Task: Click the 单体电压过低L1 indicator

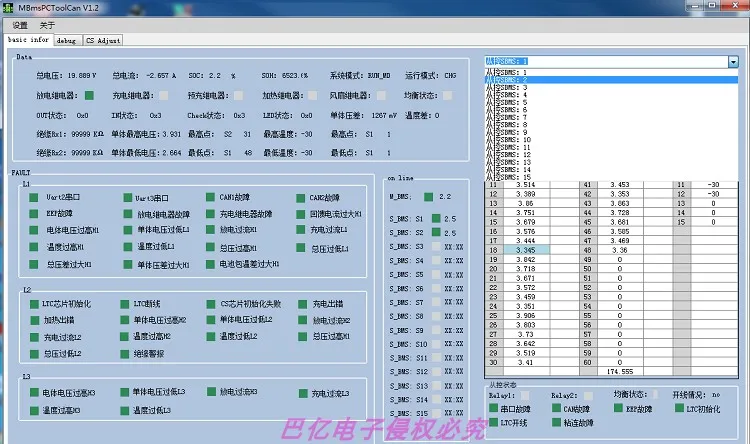Action: 128,230
